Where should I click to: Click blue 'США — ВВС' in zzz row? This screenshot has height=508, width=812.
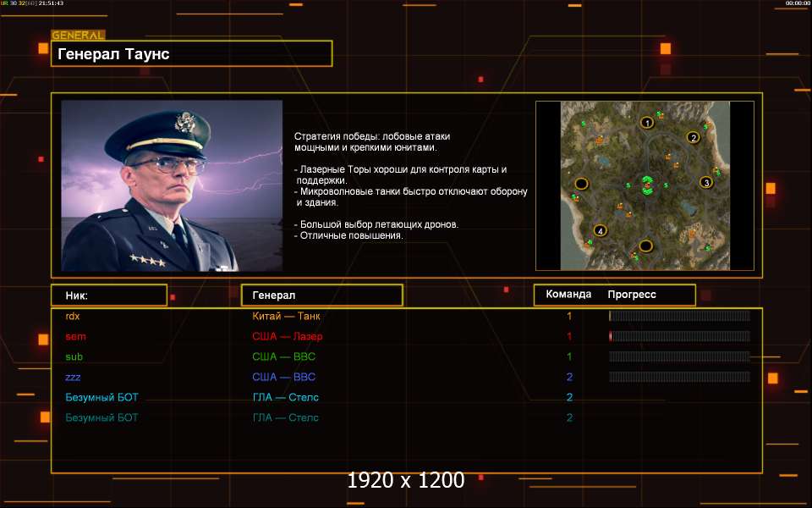[x=284, y=377]
